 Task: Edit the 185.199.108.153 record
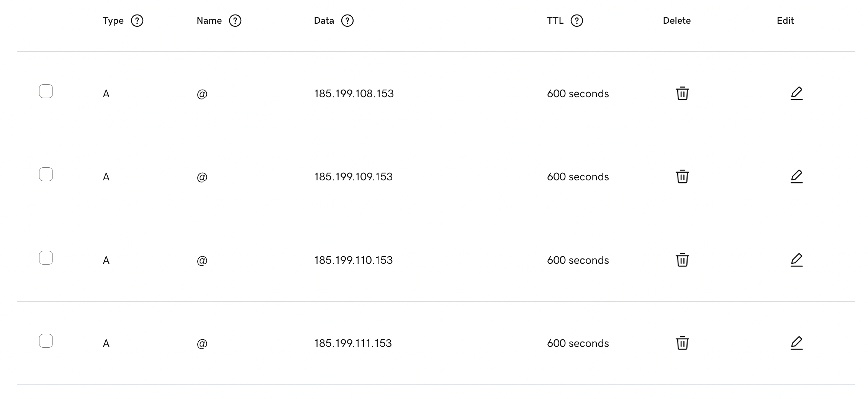tap(796, 93)
